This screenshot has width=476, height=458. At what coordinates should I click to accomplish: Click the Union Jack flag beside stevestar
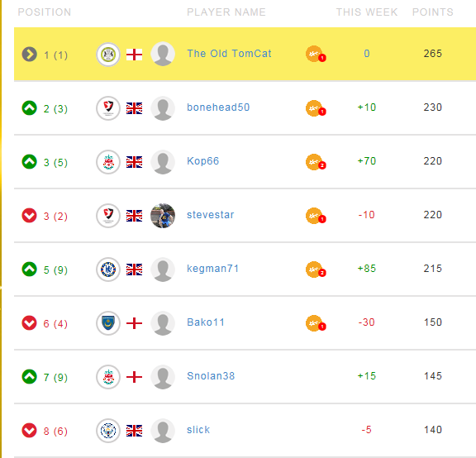tap(134, 216)
